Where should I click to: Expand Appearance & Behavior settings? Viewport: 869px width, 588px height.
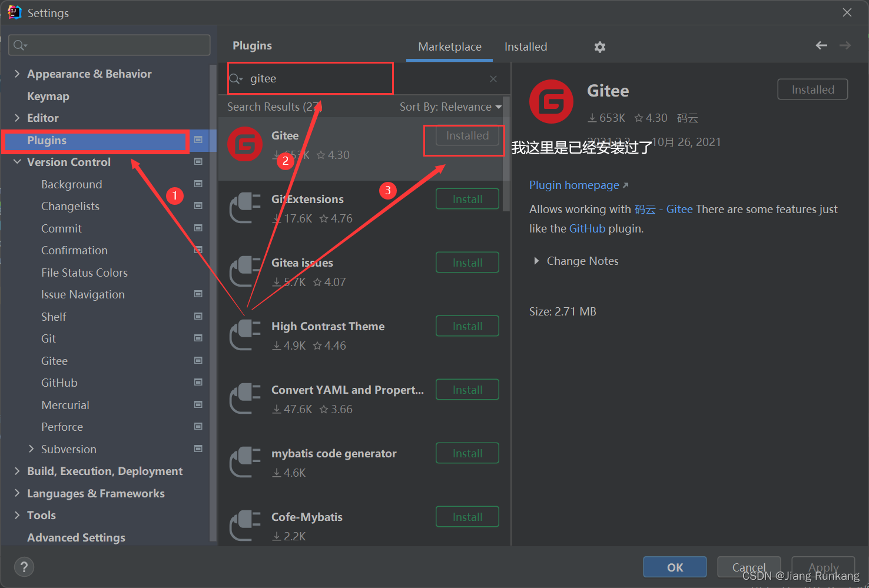[x=17, y=74]
